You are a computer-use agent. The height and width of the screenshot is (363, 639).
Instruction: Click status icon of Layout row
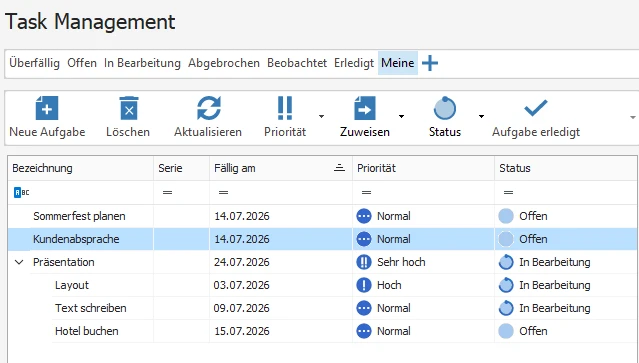(x=506, y=285)
